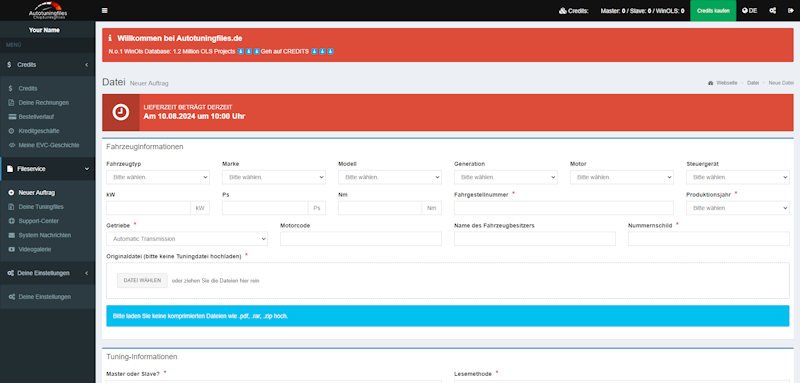Open the Steuergerät dropdown
Image resolution: width=800 pixels, height=383 pixels.
[738, 177]
